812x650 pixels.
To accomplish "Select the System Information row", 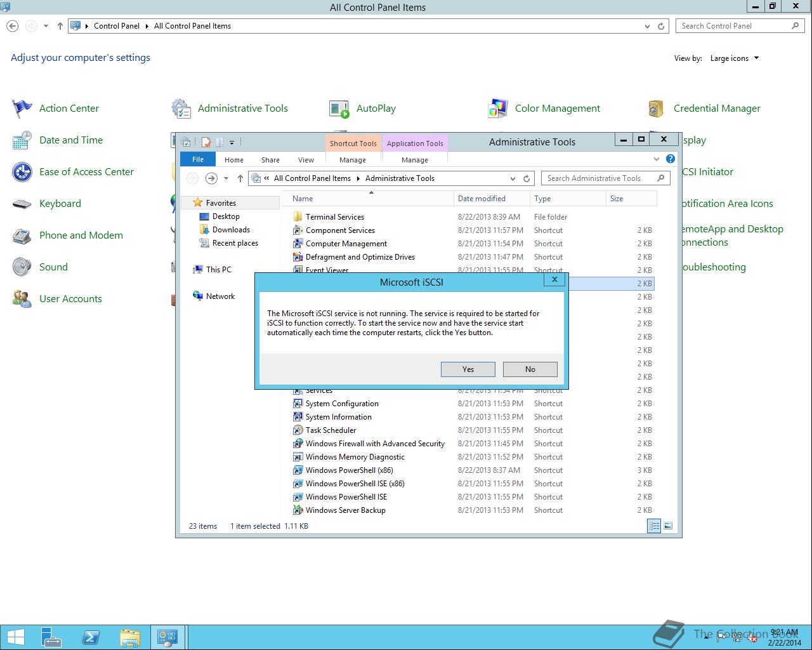I will tap(473, 417).
